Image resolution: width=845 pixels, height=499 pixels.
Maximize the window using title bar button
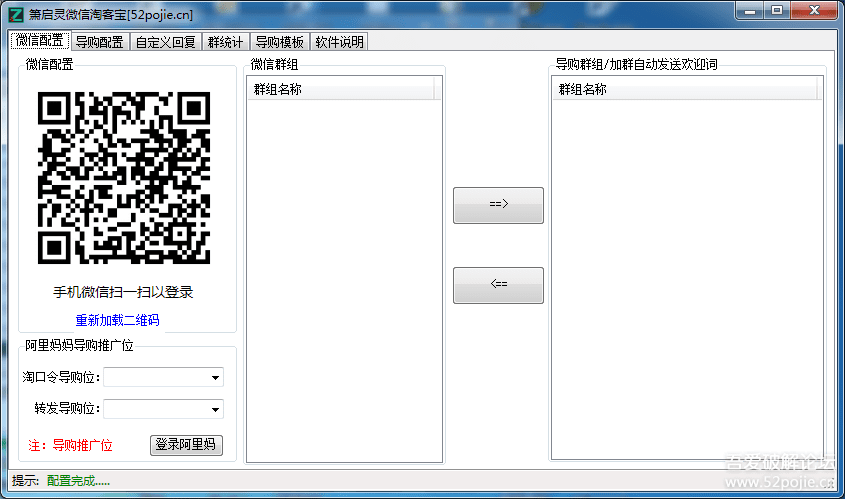777,11
